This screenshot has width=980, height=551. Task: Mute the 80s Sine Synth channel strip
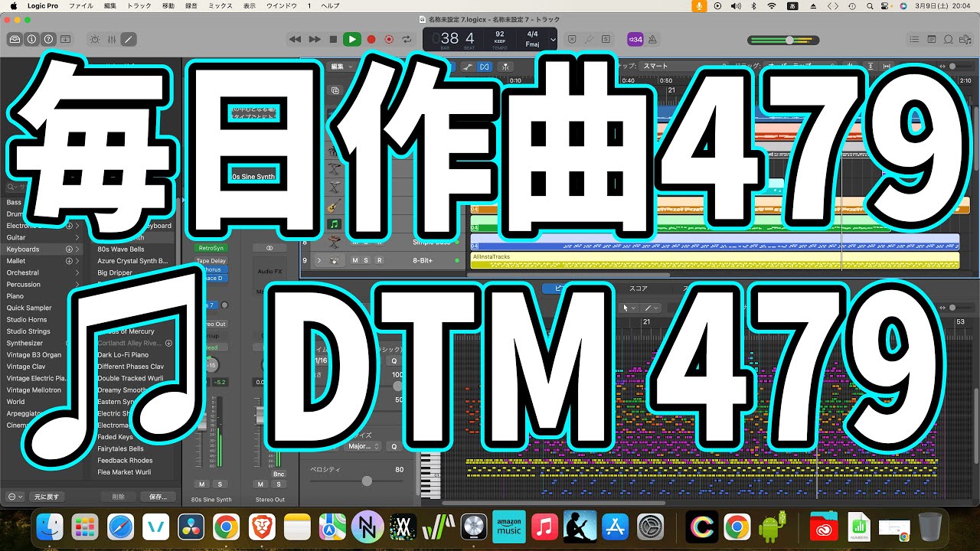click(x=202, y=484)
